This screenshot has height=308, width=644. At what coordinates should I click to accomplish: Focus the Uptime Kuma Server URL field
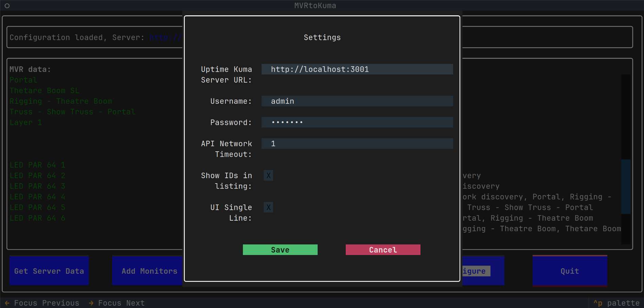click(x=357, y=69)
